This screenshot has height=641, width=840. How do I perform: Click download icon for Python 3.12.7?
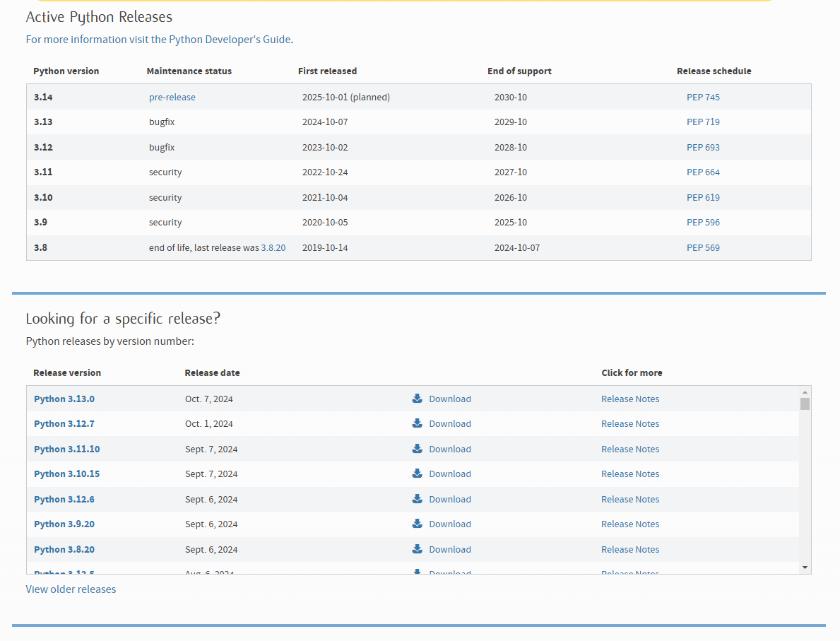pos(418,423)
